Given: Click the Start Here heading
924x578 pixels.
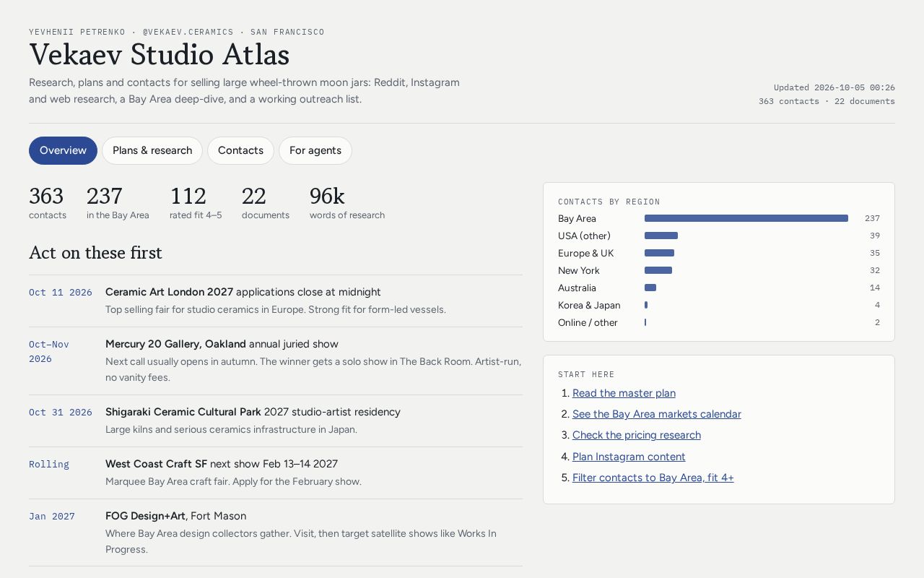Looking at the screenshot, I should [586, 375].
